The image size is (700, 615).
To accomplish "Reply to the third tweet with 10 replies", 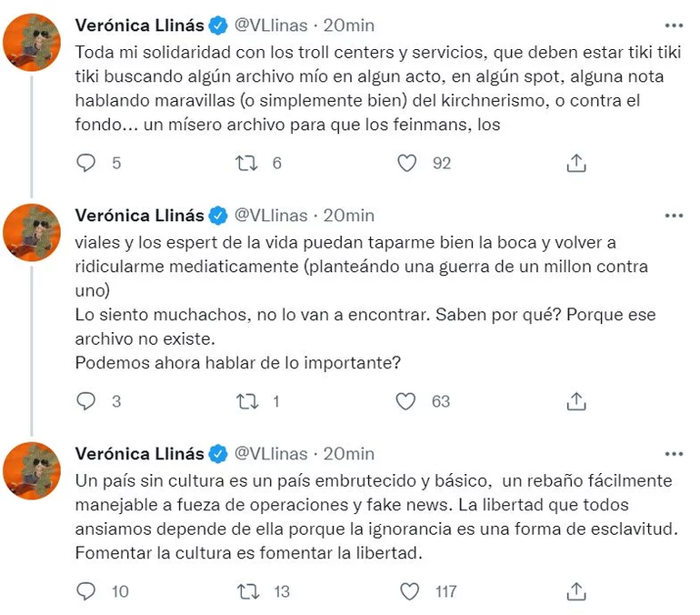I will click(x=85, y=591).
